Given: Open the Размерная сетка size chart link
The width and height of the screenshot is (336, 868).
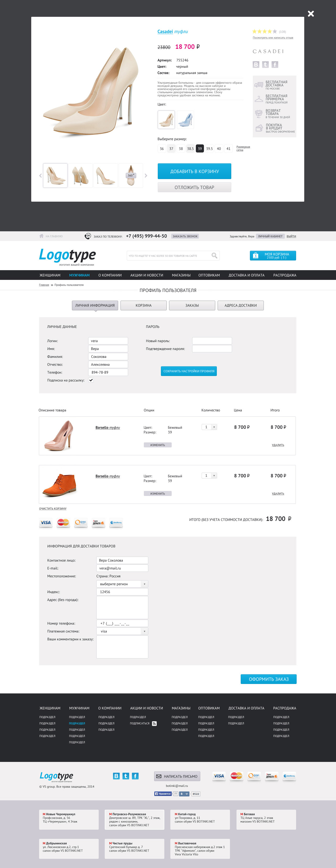Looking at the screenshot, I should coord(243,148).
